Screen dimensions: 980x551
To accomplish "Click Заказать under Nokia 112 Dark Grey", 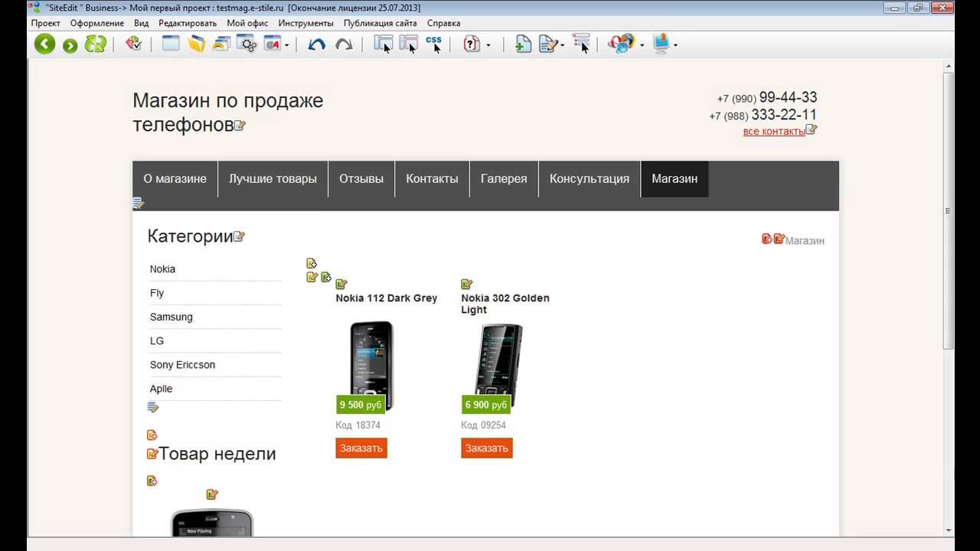I will coord(361,448).
